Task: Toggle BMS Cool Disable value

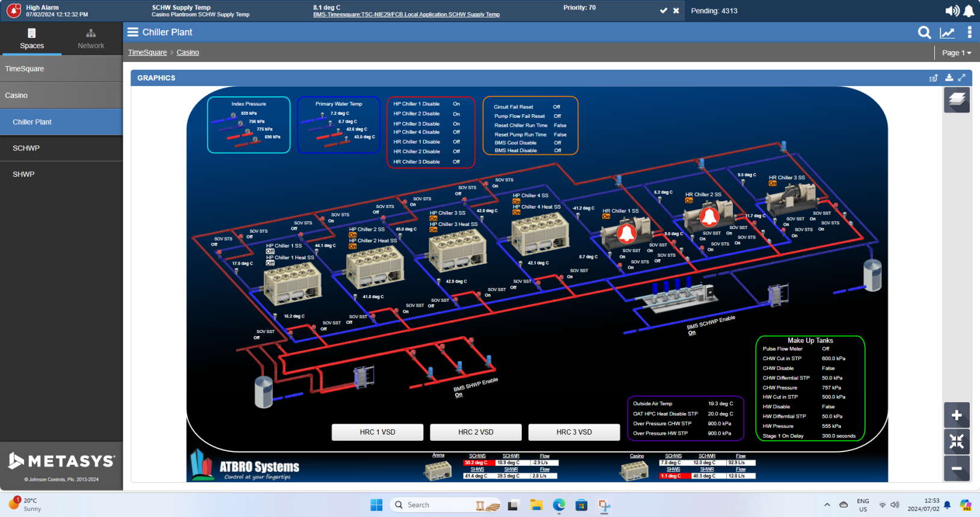Action: (x=557, y=143)
